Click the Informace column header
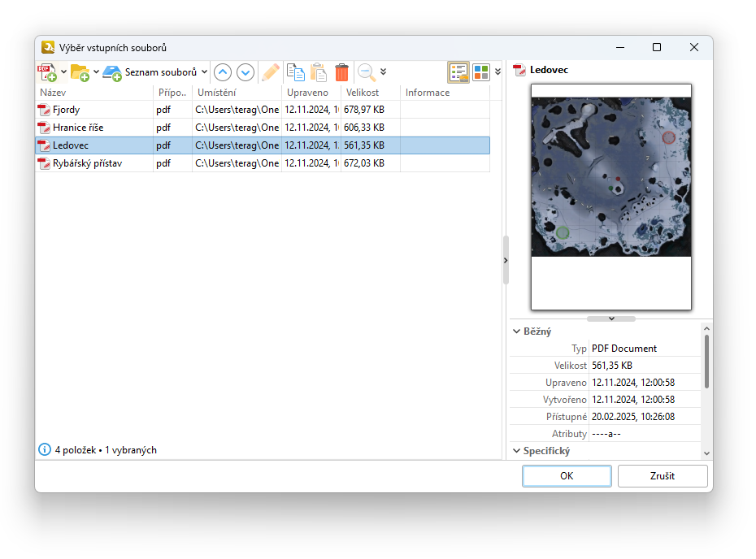This screenshot has width=756, height=559. point(445,93)
